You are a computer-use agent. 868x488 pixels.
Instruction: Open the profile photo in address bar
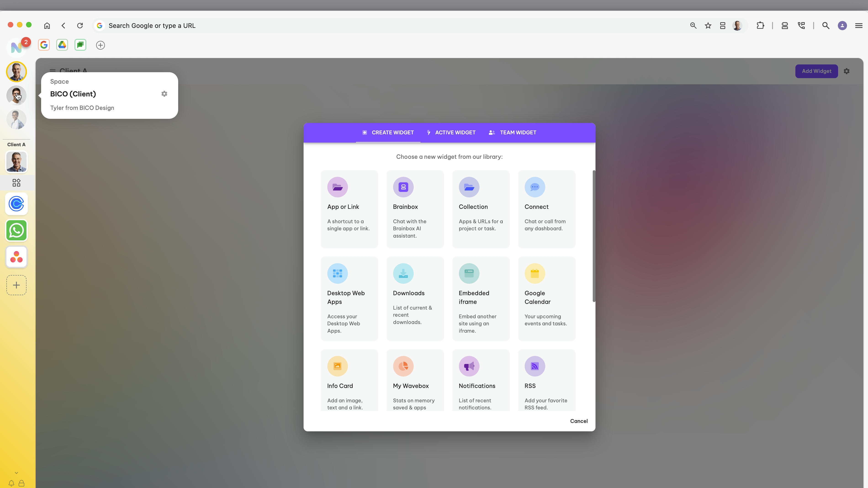click(737, 26)
